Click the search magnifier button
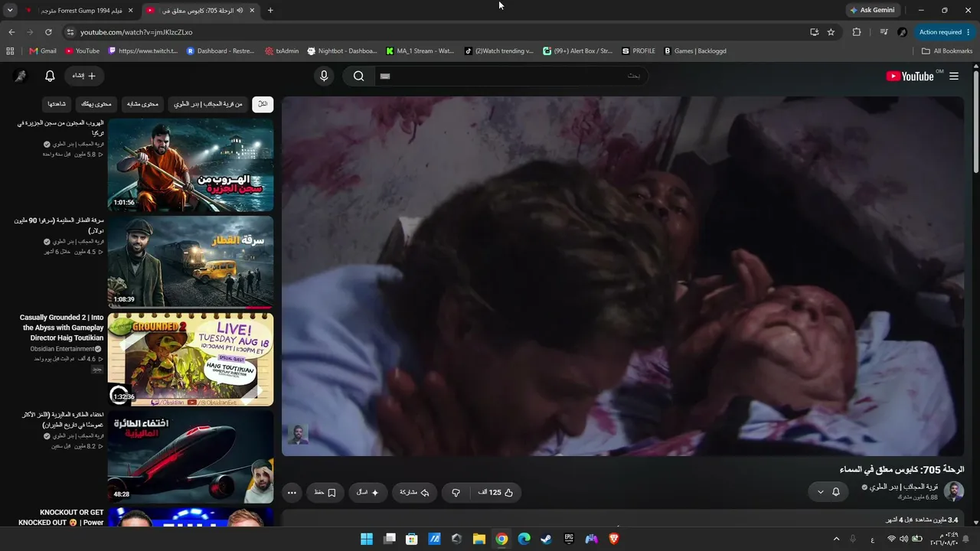The image size is (980, 551). (358, 76)
